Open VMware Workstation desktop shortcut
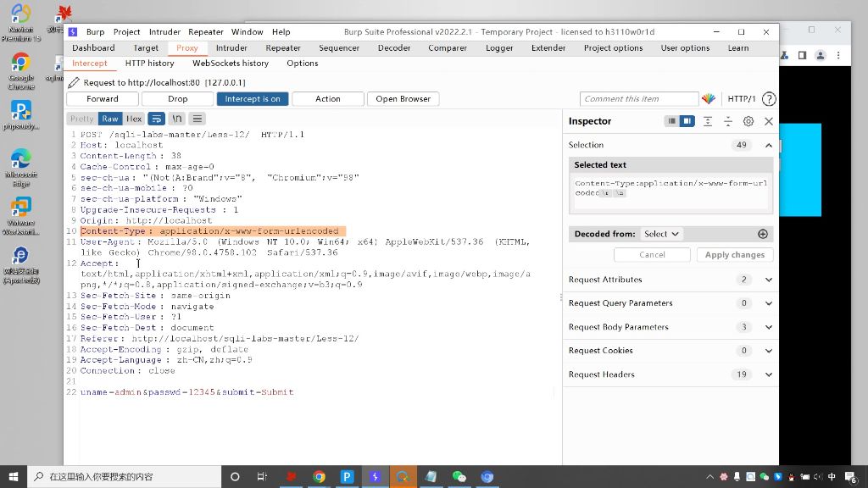This screenshot has height=488, width=868. click(21, 216)
